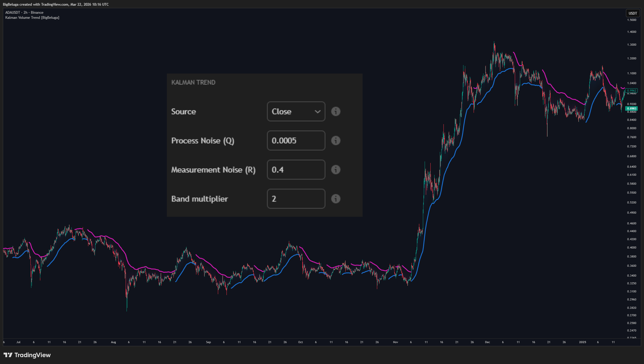Click the Process Noise (Q) label
This screenshot has height=364, width=644.
click(203, 141)
